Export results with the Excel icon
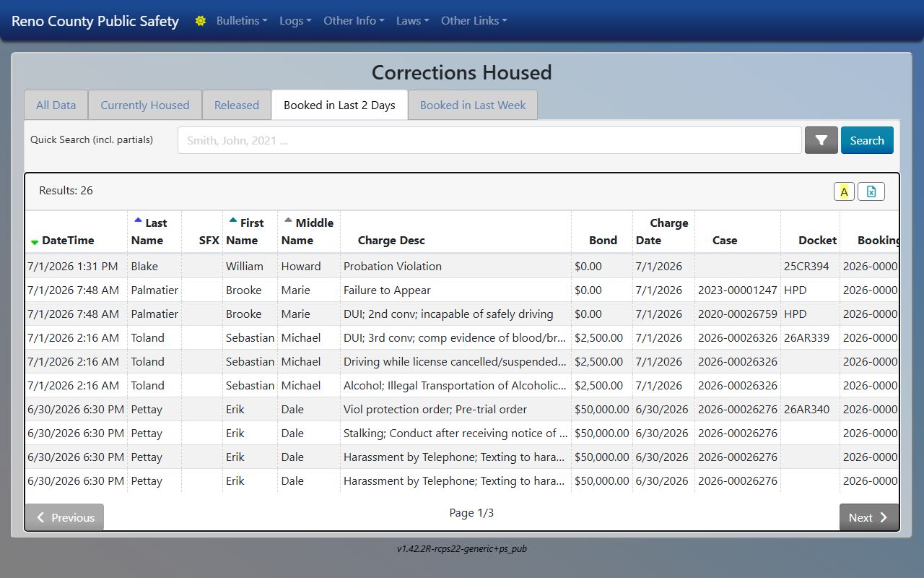The height and width of the screenshot is (578, 924). tap(871, 191)
